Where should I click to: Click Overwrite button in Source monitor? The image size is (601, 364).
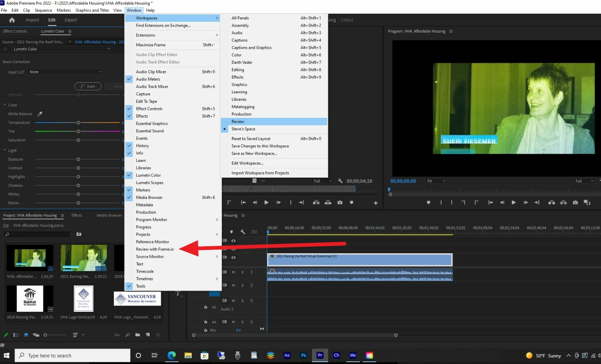pos(328,203)
